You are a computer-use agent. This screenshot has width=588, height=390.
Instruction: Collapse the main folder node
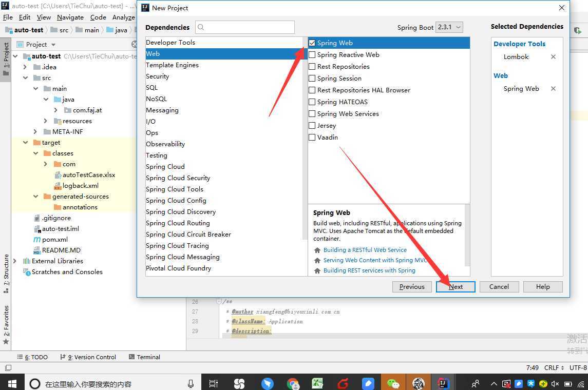tap(35, 89)
